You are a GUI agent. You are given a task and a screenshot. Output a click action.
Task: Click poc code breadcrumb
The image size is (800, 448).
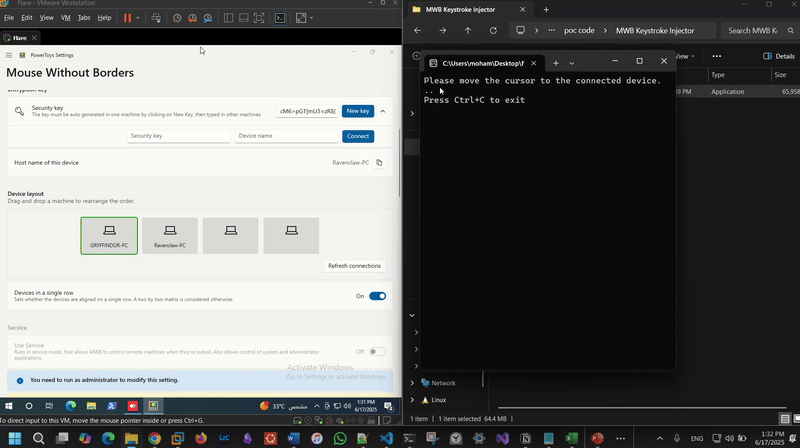point(579,31)
